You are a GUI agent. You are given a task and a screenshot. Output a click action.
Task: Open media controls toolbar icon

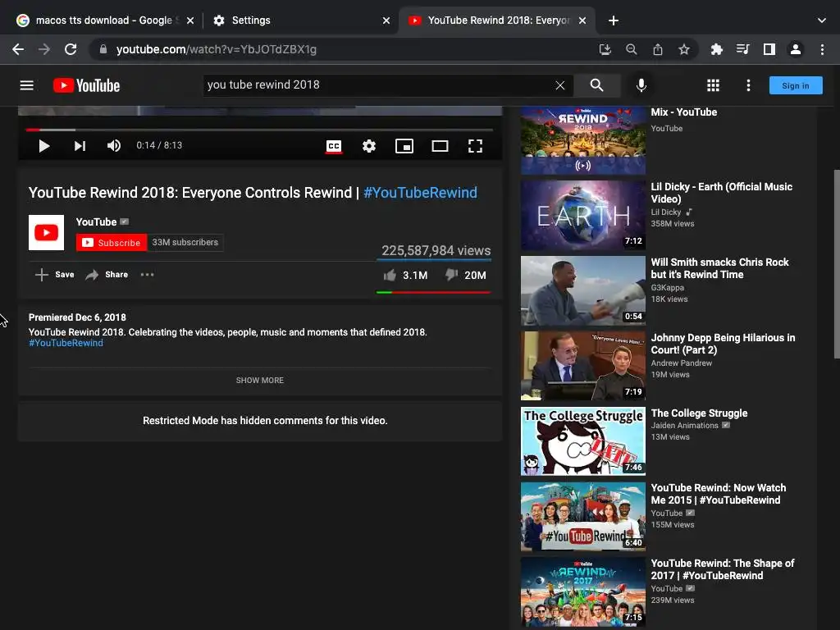point(742,49)
